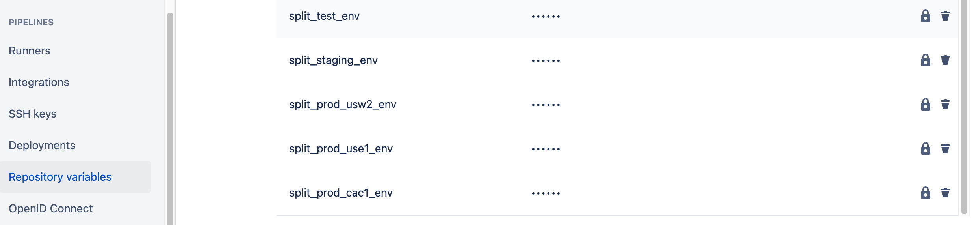This screenshot has width=980, height=225.
Task: Click lock icon for split_prod_cac1_env
Action: coord(925,193)
